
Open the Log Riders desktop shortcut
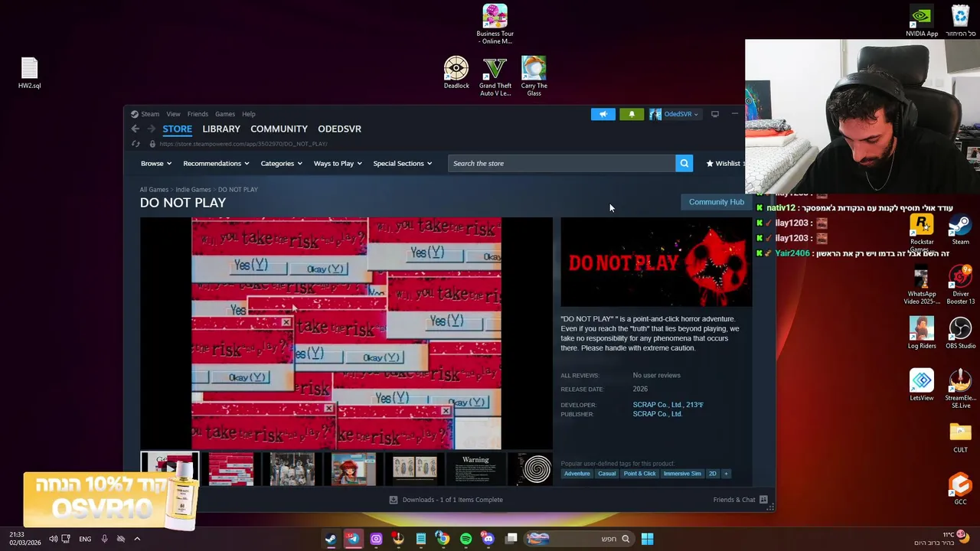922,334
